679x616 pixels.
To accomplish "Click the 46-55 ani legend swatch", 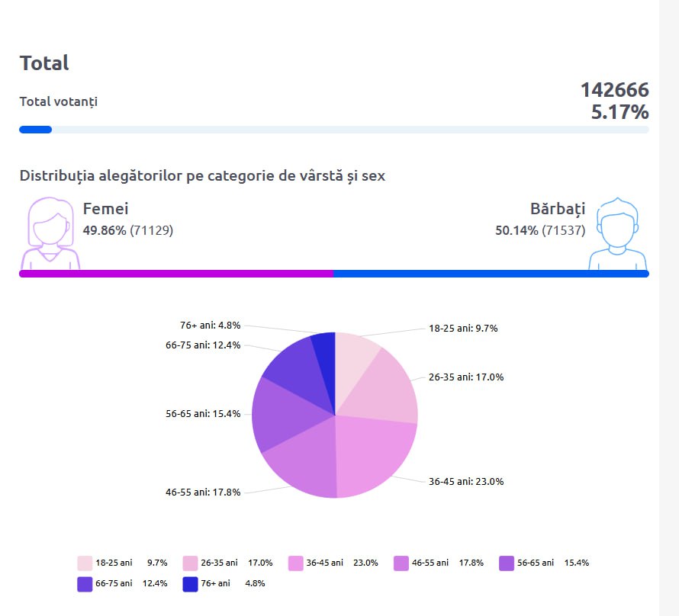I will (x=401, y=563).
